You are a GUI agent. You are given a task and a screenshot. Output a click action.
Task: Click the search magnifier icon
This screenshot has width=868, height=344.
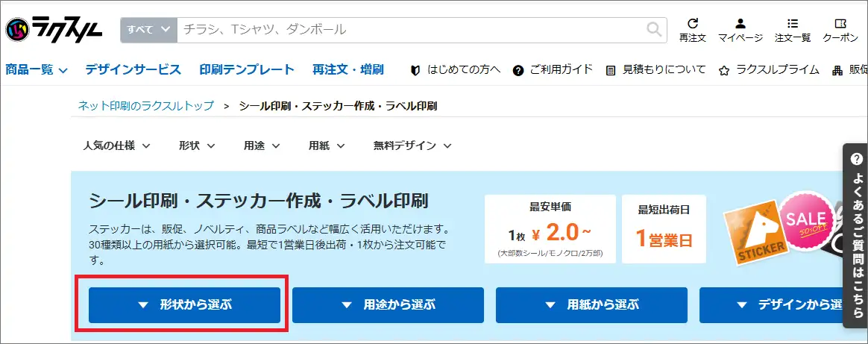[x=653, y=30]
